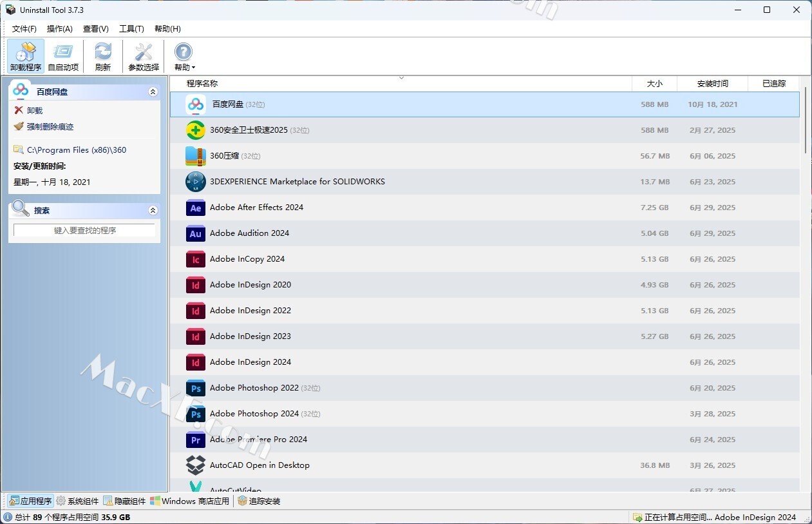Viewport: 812px width, 524px height.
Task: Open the Uninstaller toolbar button (卸载程序)
Action: tap(26, 56)
